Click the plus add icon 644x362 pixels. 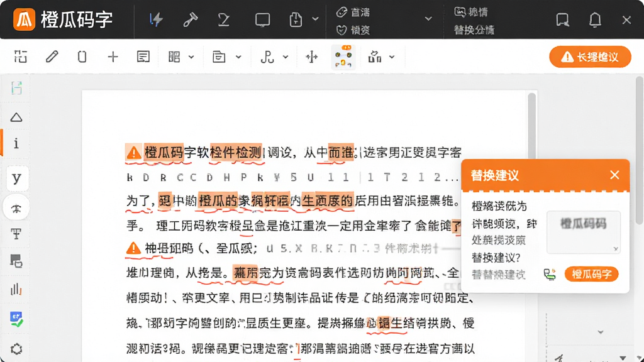coord(113,57)
